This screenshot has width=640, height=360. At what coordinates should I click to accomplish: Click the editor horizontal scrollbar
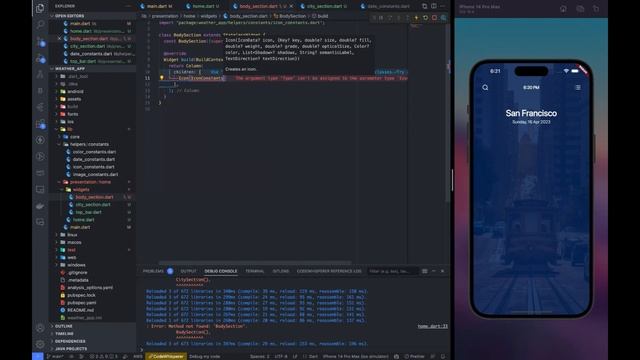(x=255, y=262)
